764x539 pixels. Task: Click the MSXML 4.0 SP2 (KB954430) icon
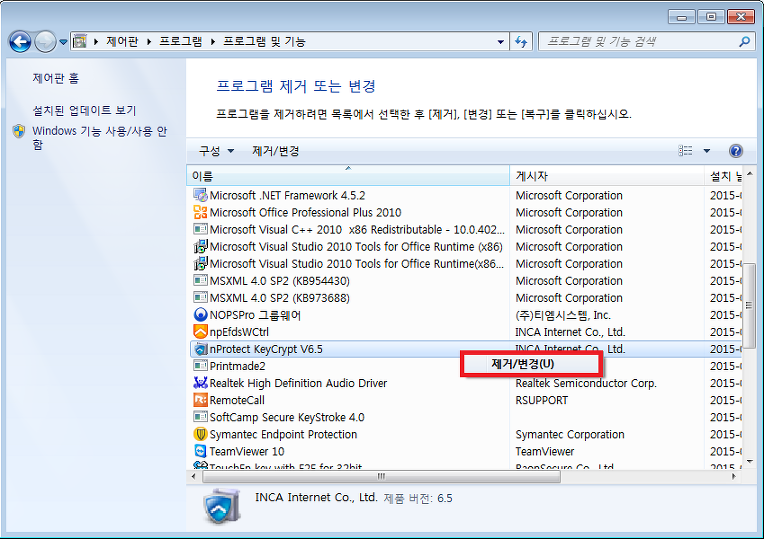[200, 280]
